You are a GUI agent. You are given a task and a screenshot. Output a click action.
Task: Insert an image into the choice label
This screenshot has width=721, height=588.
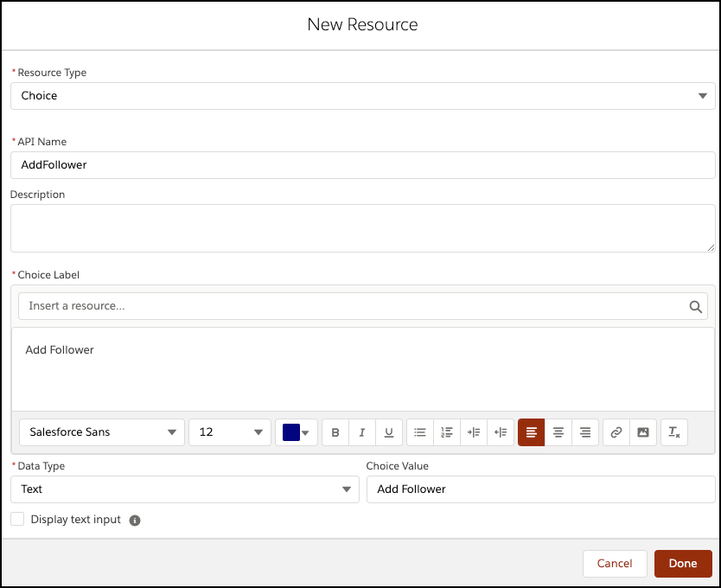tap(643, 432)
